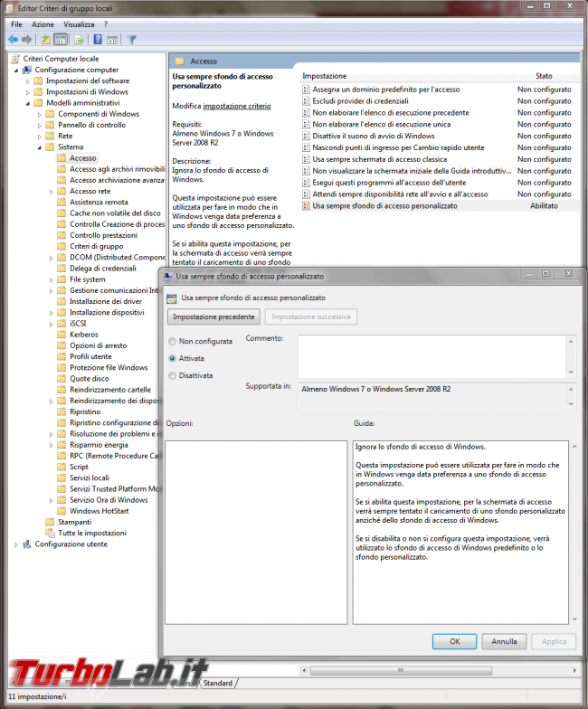
Task: Click the Script folder icon
Action: click(x=62, y=467)
